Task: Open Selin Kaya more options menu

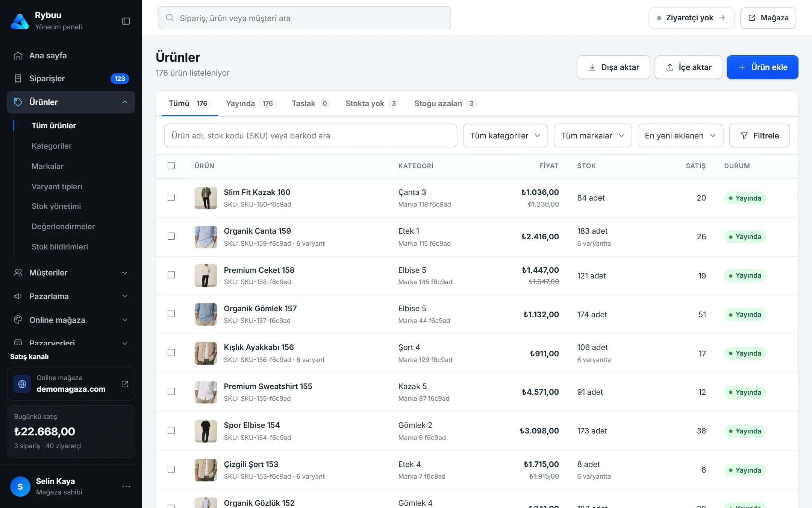Action: coord(126,487)
